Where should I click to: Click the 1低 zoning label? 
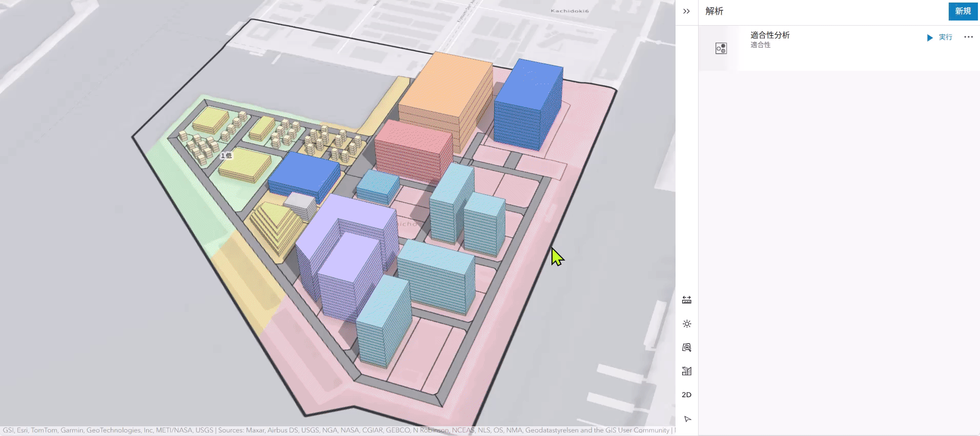(226, 155)
